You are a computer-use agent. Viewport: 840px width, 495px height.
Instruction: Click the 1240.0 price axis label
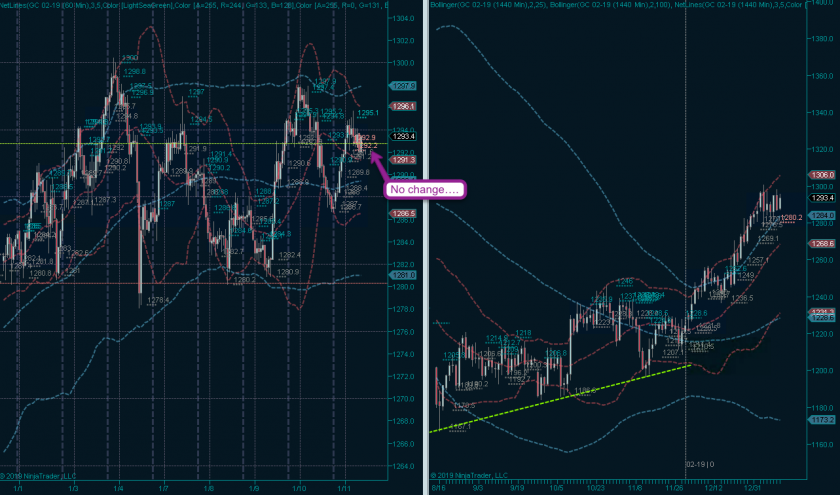pos(823,297)
